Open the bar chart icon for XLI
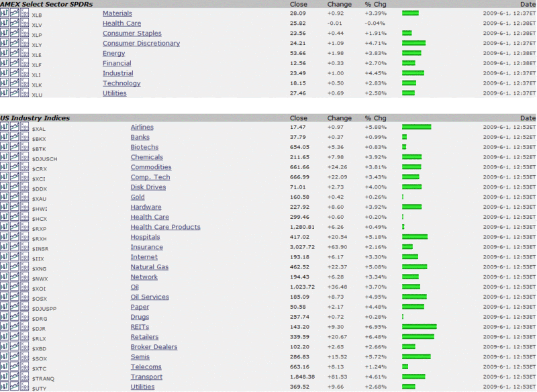This screenshot has height=392, width=537. pyautogui.click(x=5, y=72)
